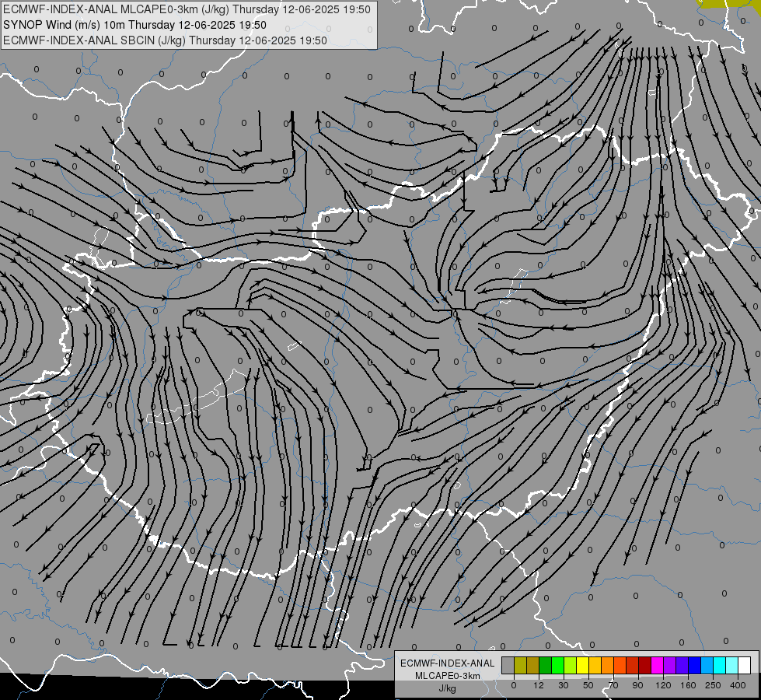Click the legend value 400
Image resolution: width=761 pixels, height=700 pixels.
point(738,685)
